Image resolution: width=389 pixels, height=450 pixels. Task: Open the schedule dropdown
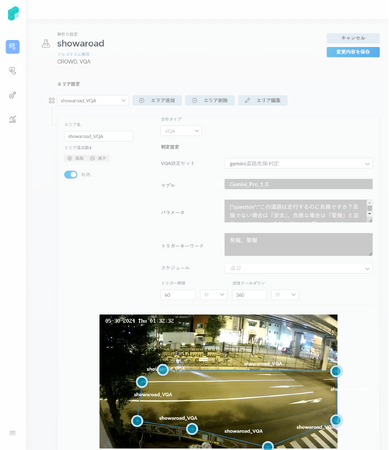point(298,268)
